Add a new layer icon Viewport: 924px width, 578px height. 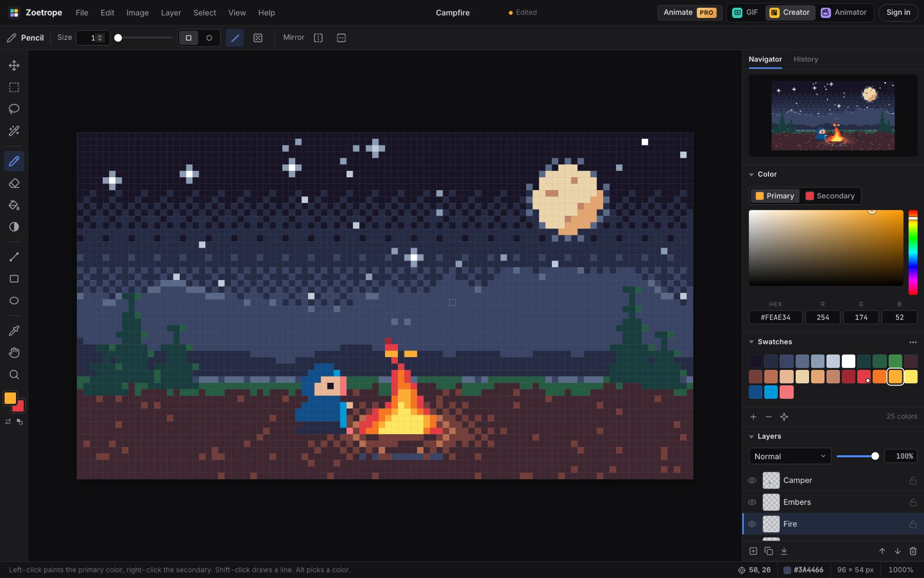tap(753, 551)
